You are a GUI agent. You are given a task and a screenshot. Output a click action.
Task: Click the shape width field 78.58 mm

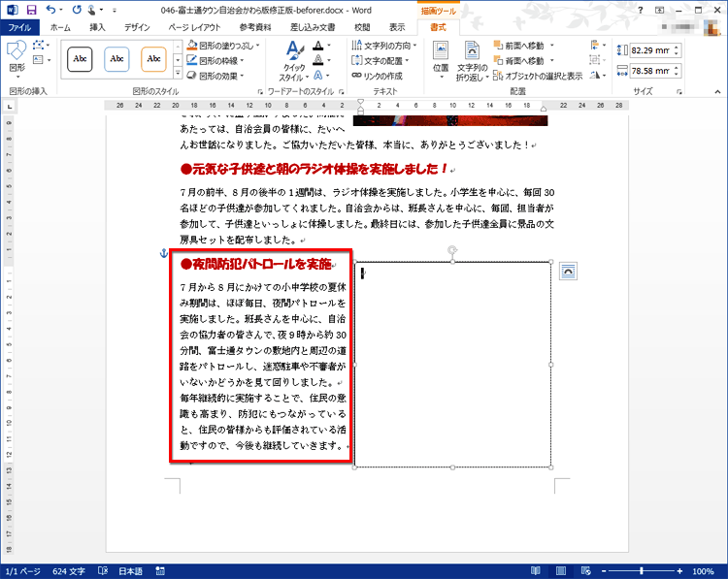651,71
